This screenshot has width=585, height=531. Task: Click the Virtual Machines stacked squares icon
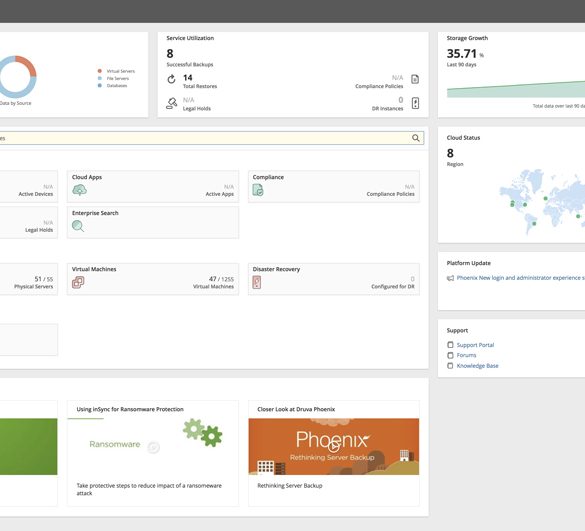point(78,282)
